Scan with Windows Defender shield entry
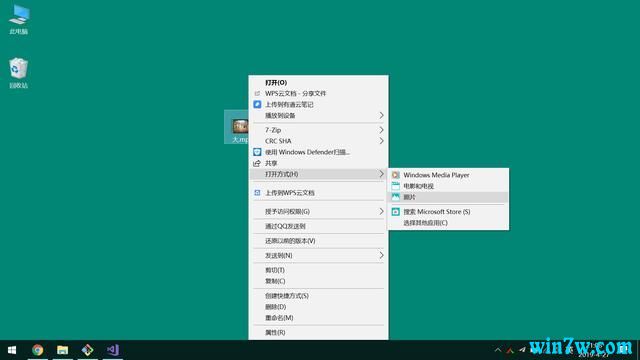This screenshot has width=640, height=360. (x=318, y=152)
